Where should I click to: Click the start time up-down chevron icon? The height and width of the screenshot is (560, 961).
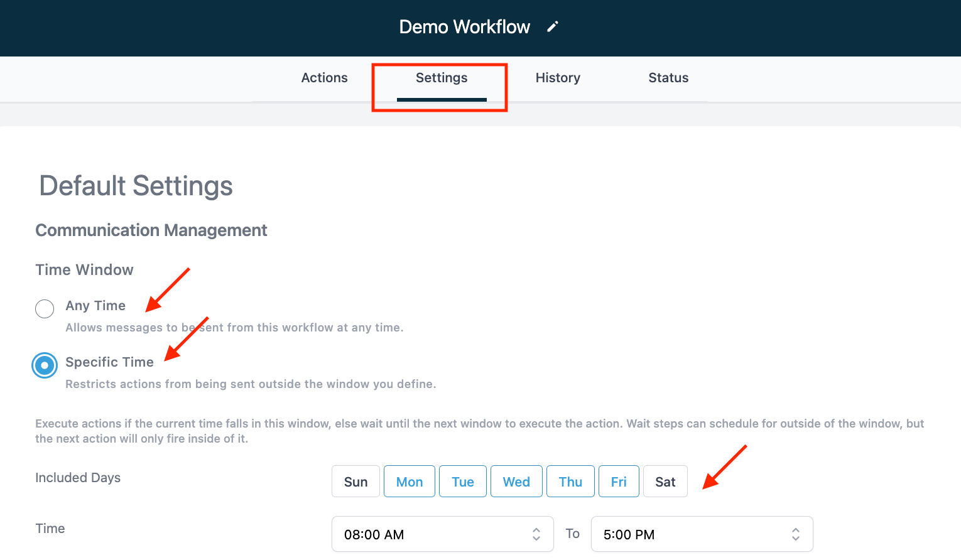pos(536,534)
